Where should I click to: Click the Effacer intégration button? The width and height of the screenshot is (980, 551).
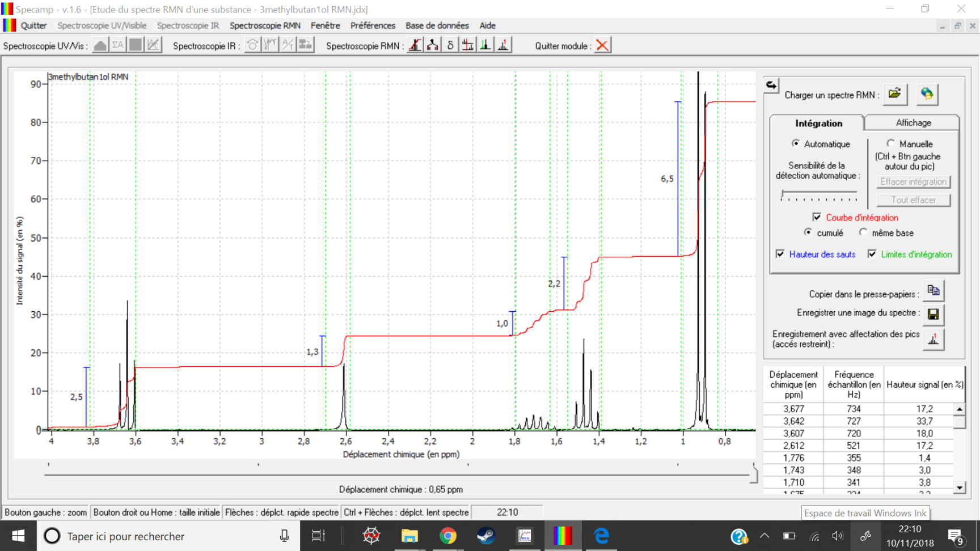tap(913, 181)
